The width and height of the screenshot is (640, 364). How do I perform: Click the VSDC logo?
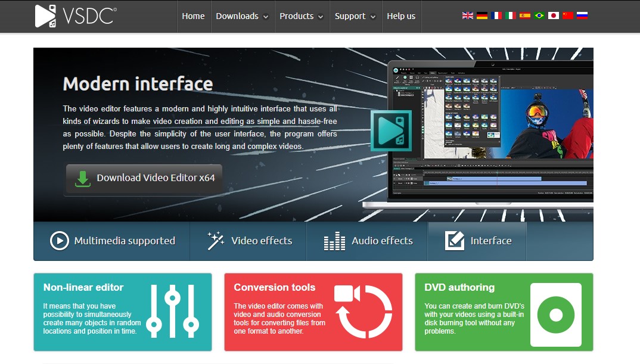coord(76,16)
